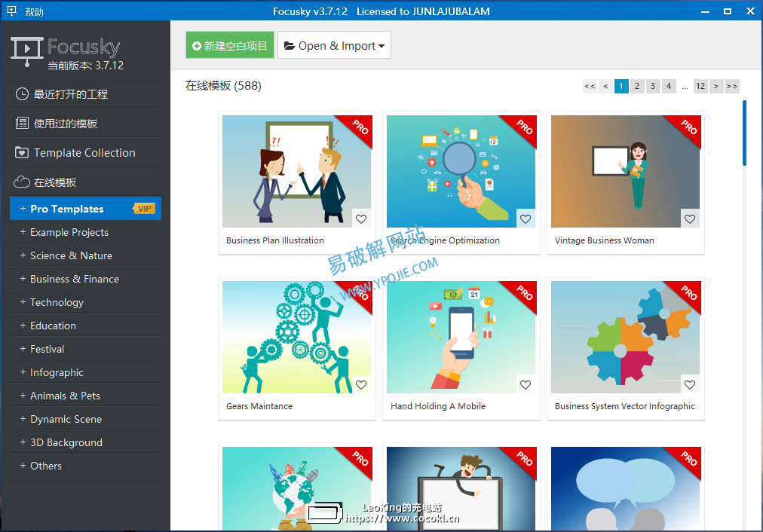Click the Gears Maintance title text
763x532 pixels.
pos(259,406)
